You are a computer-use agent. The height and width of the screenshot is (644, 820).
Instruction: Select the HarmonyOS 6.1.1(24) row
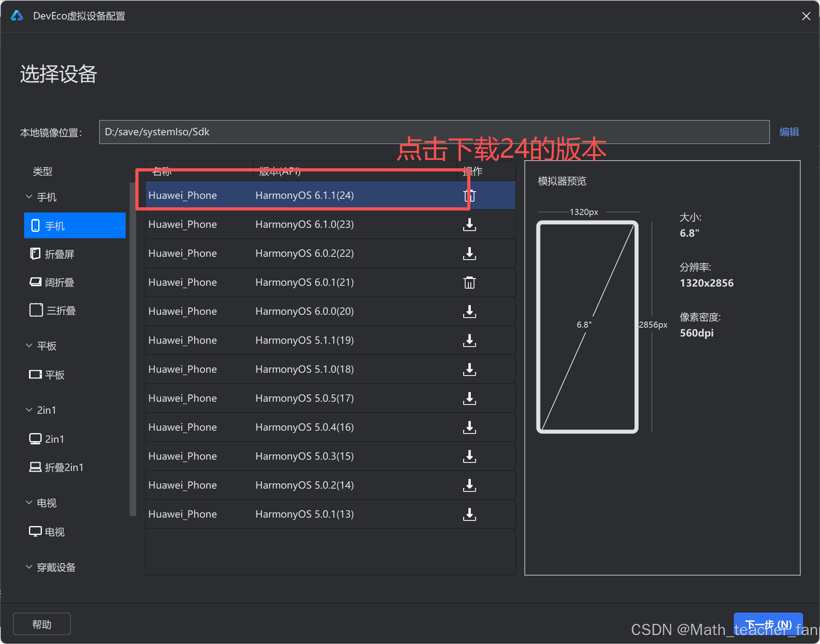[330, 195]
